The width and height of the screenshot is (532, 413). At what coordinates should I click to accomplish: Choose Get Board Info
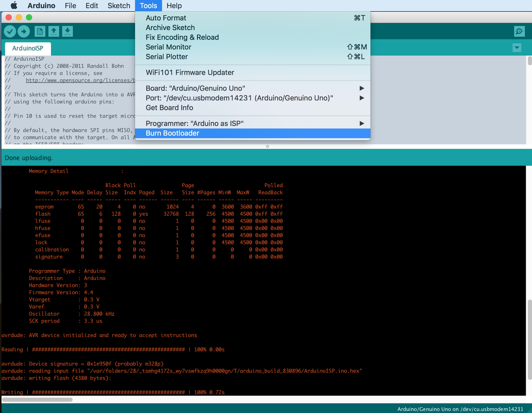(252, 108)
